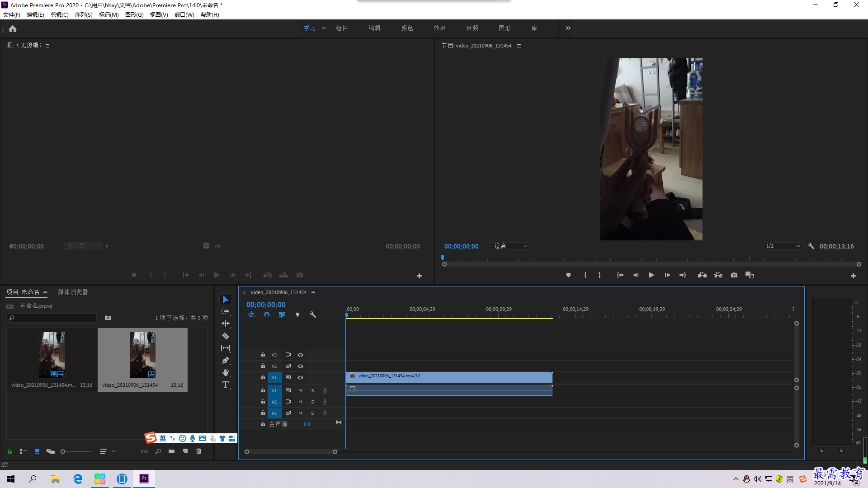Screen dimensions: 868x488
Task: Select the Selection tool arrow
Action: click(226, 300)
